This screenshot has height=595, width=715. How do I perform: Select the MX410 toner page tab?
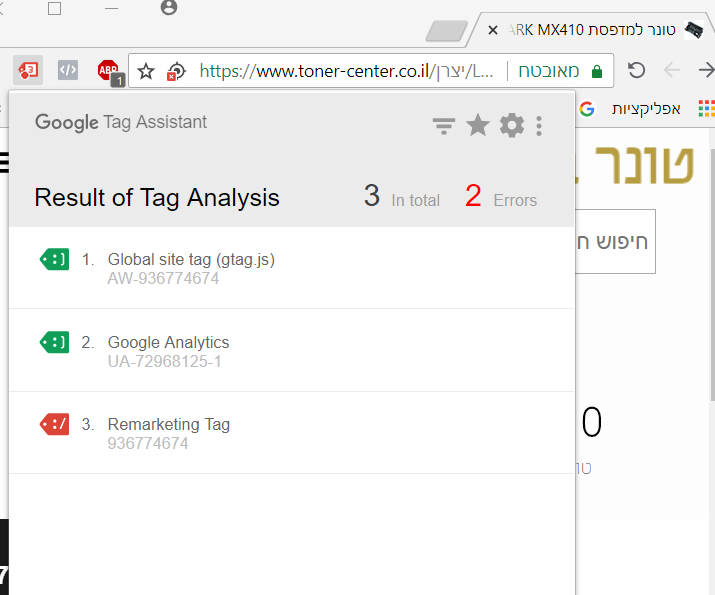click(x=593, y=30)
